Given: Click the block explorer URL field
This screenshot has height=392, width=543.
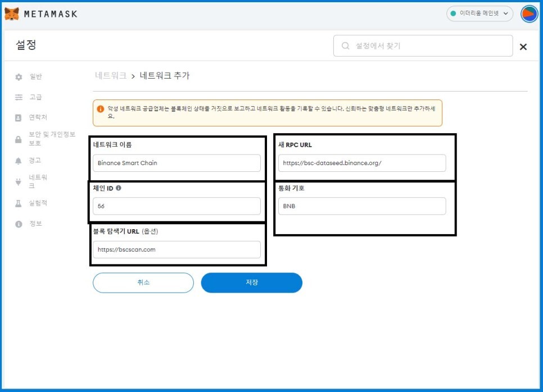Looking at the screenshot, I should [x=177, y=249].
